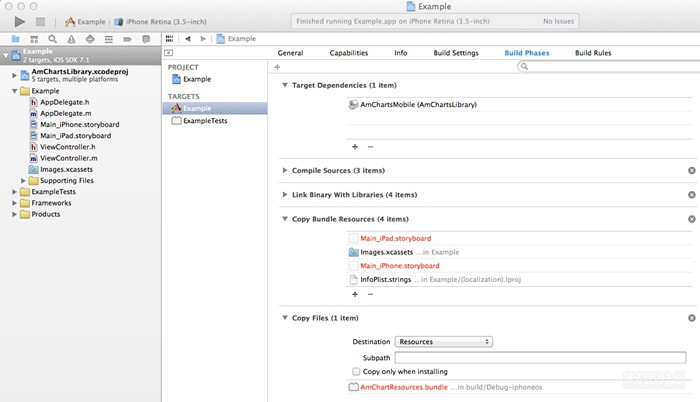Click the Subpath text field
The image size is (700, 402).
click(x=540, y=357)
